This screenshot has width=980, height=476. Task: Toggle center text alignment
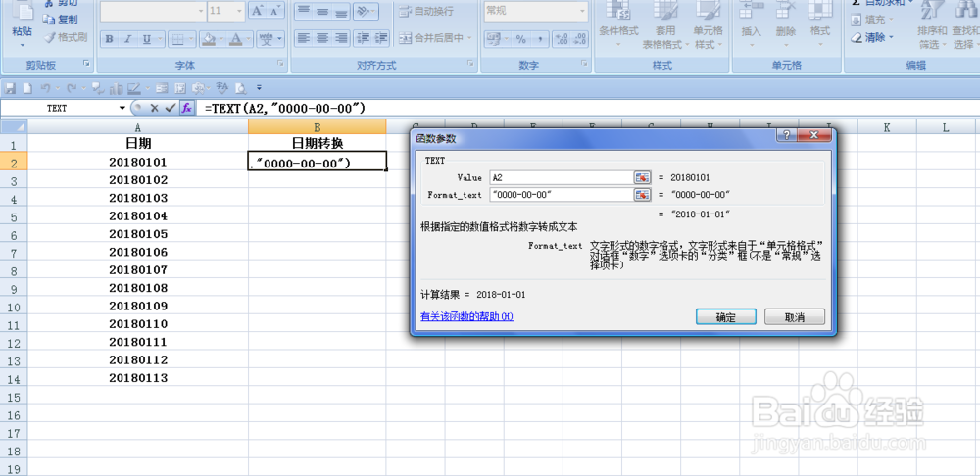pyautogui.click(x=322, y=39)
